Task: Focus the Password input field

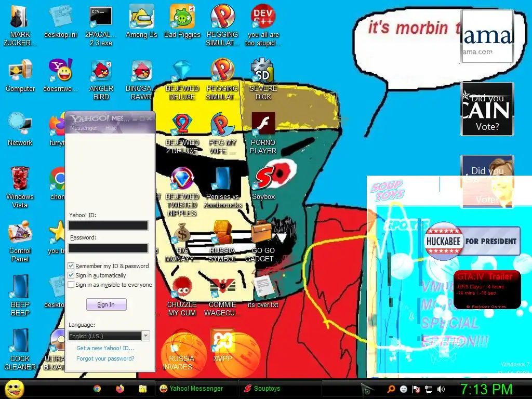Action: point(108,248)
